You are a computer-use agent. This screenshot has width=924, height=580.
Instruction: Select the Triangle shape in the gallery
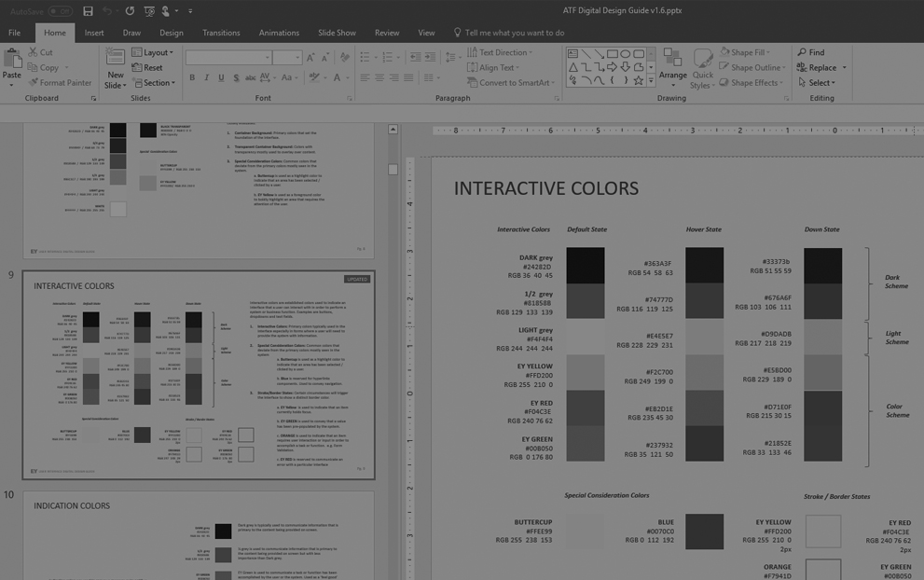click(572, 66)
